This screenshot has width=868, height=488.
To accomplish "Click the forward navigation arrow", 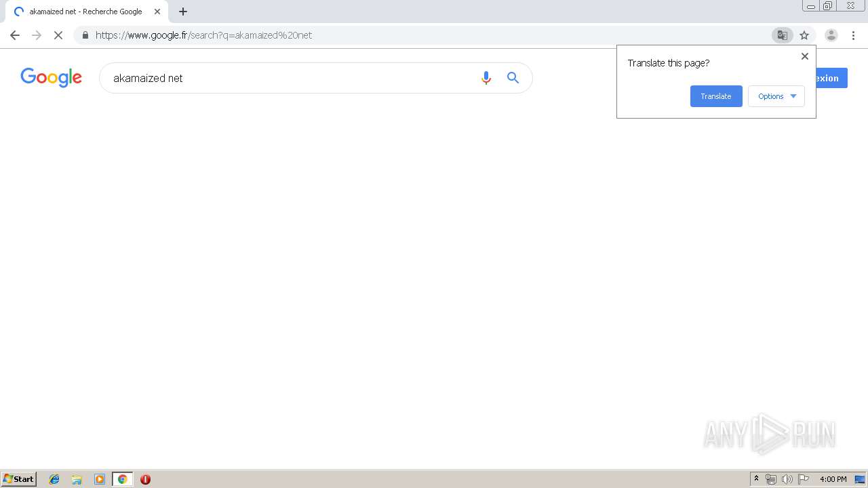I will click(37, 35).
